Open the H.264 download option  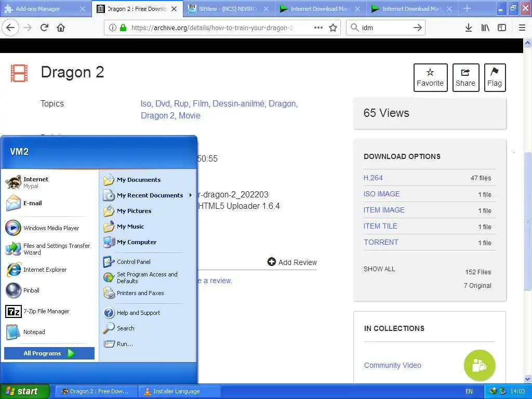tap(373, 178)
